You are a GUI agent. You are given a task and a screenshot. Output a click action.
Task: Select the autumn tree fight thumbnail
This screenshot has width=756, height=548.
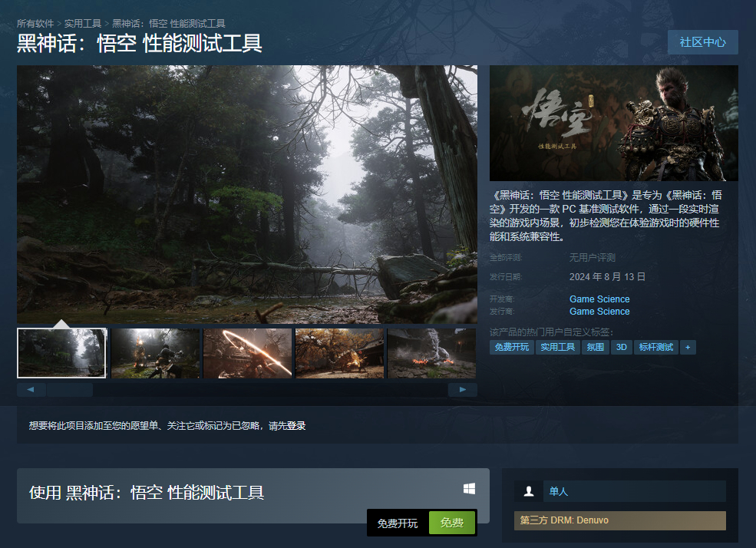(x=339, y=353)
